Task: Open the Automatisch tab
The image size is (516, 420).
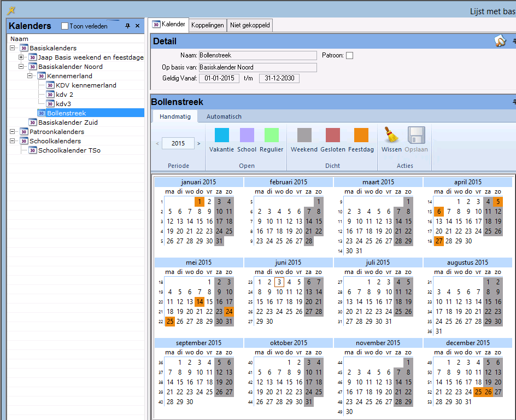Action: (224, 116)
